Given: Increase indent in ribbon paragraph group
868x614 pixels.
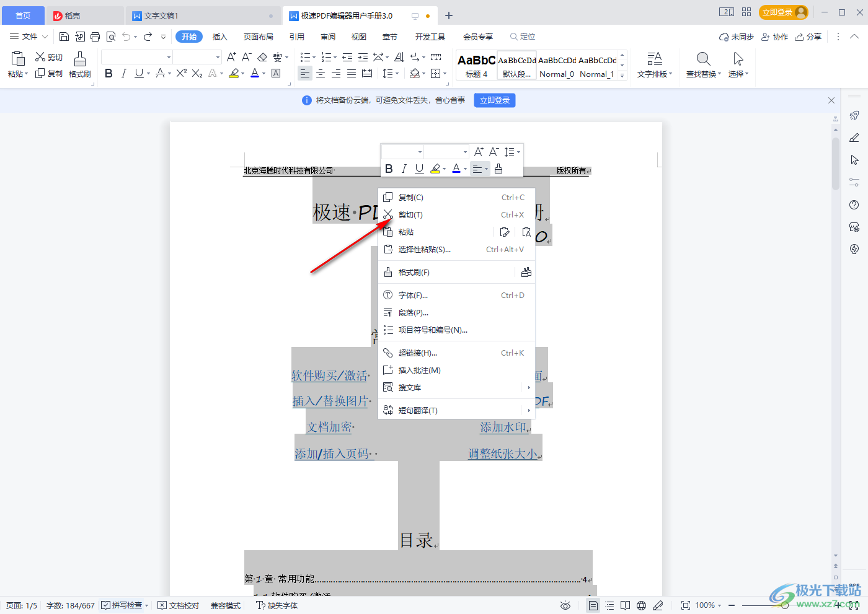Looking at the screenshot, I should point(363,57).
